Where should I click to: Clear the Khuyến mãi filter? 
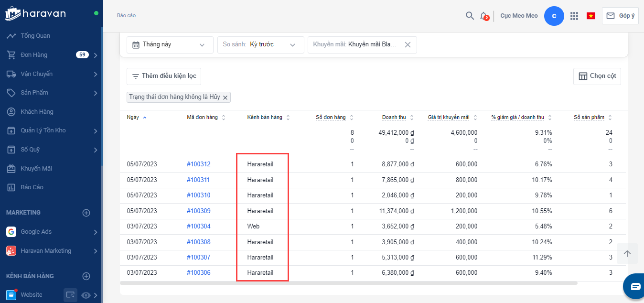click(408, 44)
